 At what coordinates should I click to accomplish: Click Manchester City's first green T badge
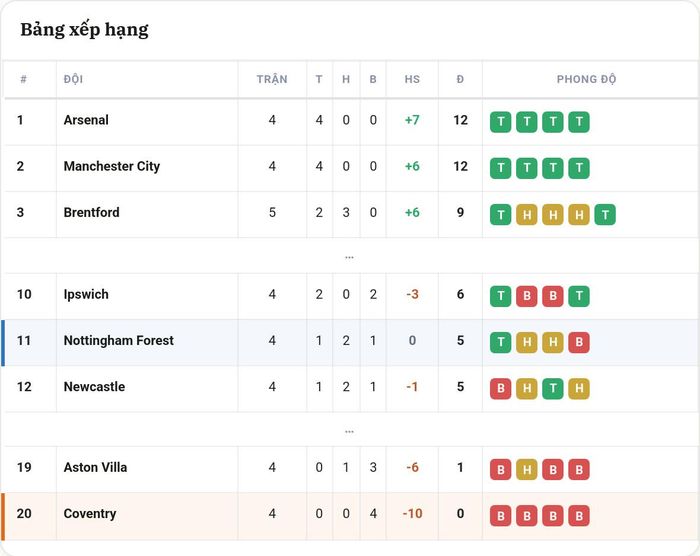(x=500, y=168)
